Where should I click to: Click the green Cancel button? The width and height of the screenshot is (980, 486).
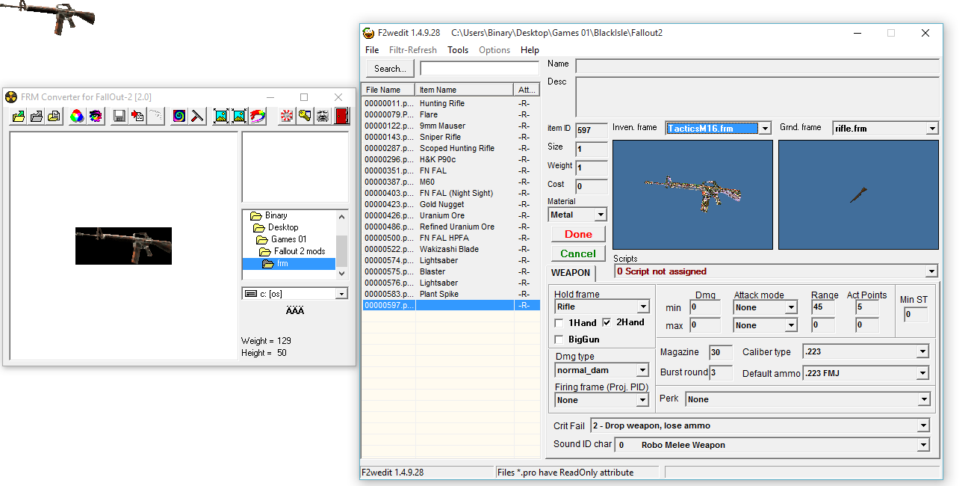(578, 253)
